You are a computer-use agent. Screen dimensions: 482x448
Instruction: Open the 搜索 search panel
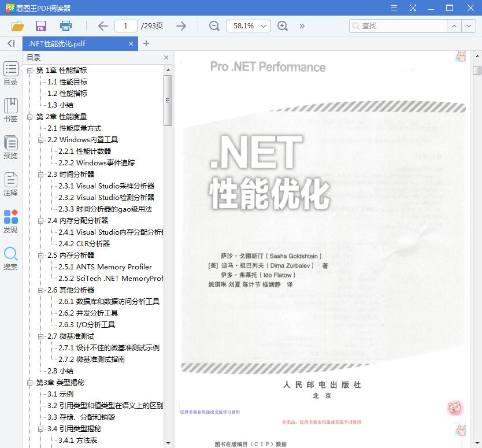pos(11,258)
